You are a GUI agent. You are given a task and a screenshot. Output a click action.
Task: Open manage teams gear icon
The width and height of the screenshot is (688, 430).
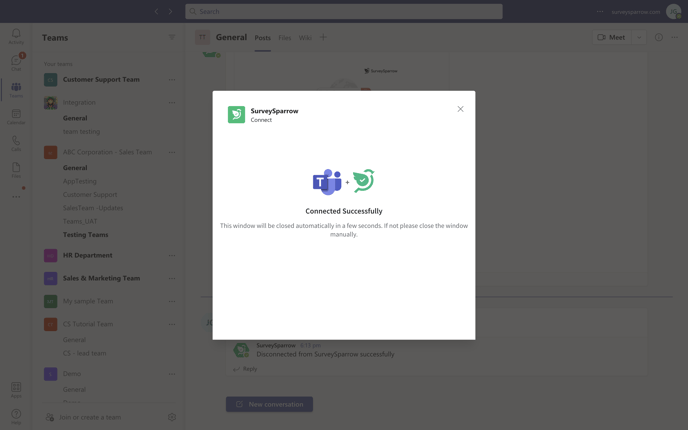point(172,417)
